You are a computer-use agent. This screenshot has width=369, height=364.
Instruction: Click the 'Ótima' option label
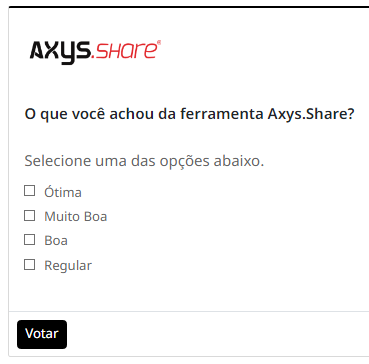point(63,192)
